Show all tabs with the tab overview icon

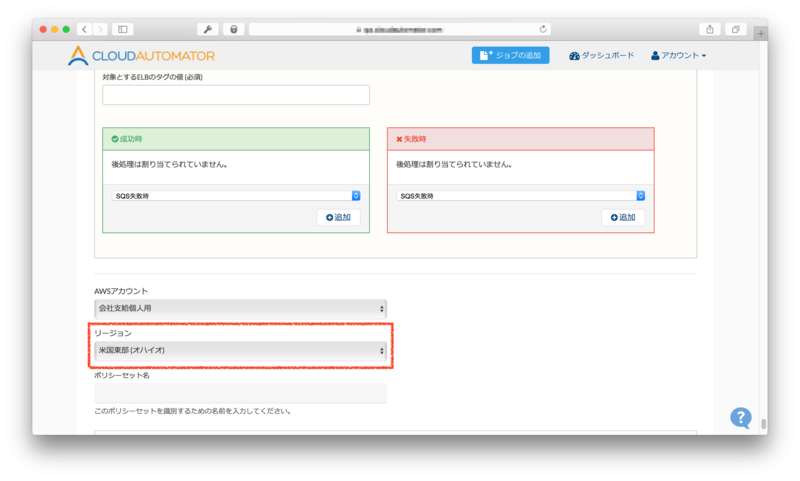coord(736,29)
